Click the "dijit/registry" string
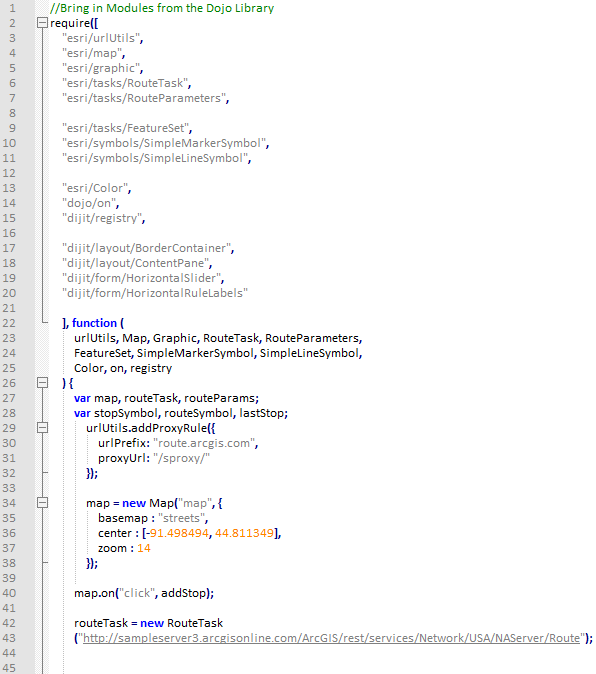Screen dimensions: 596x674 coord(102,218)
